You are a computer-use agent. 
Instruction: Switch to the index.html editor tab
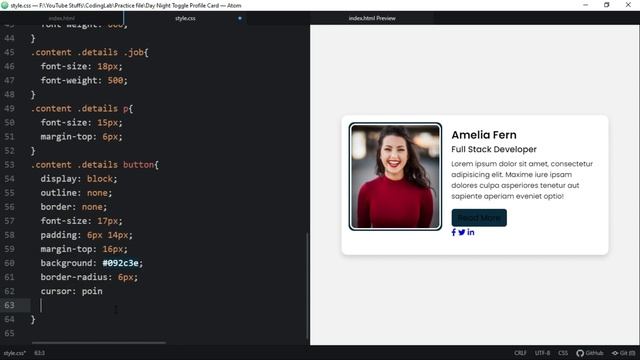62,18
